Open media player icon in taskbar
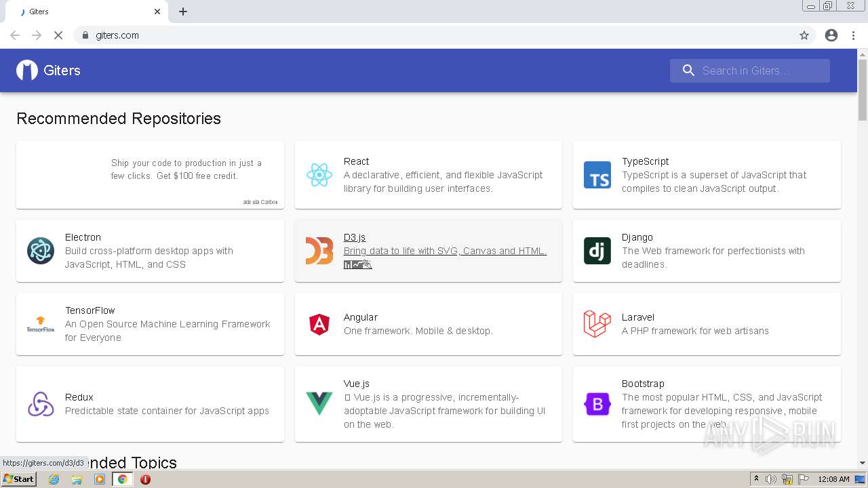 click(100, 479)
